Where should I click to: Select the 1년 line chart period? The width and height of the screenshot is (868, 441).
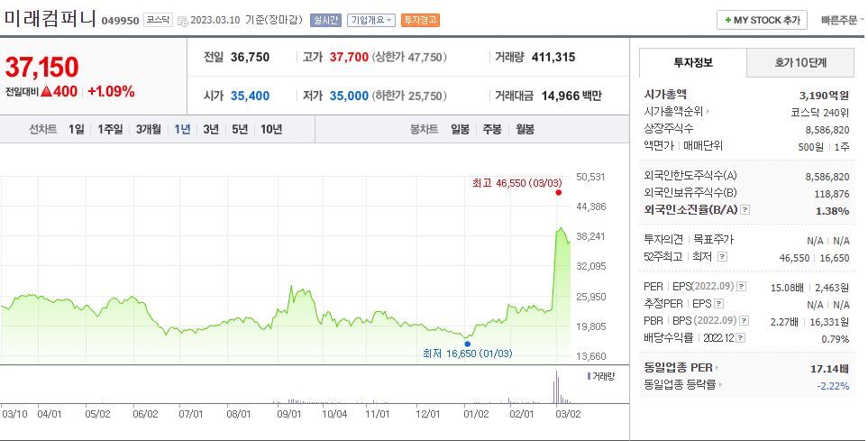pyautogui.click(x=182, y=129)
